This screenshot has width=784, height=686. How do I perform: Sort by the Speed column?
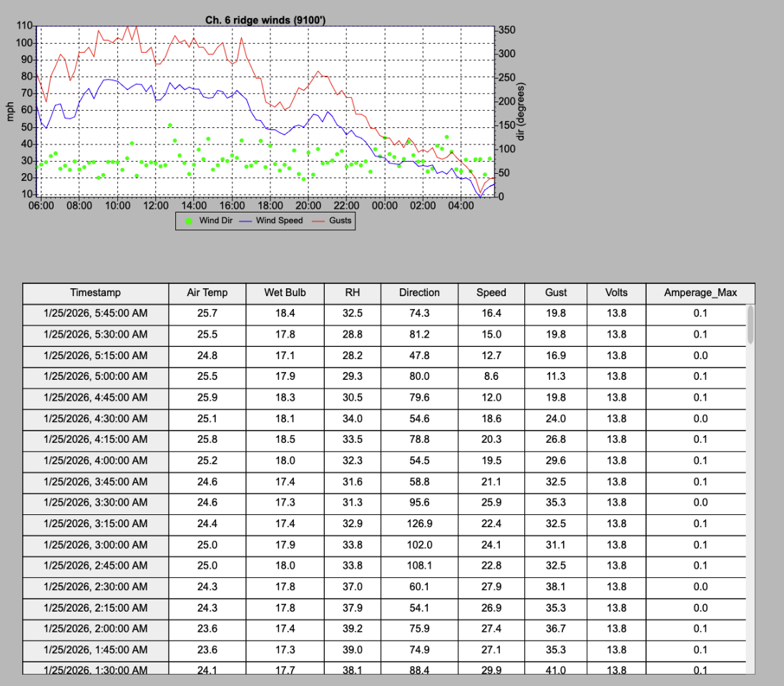pyautogui.click(x=490, y=293)
